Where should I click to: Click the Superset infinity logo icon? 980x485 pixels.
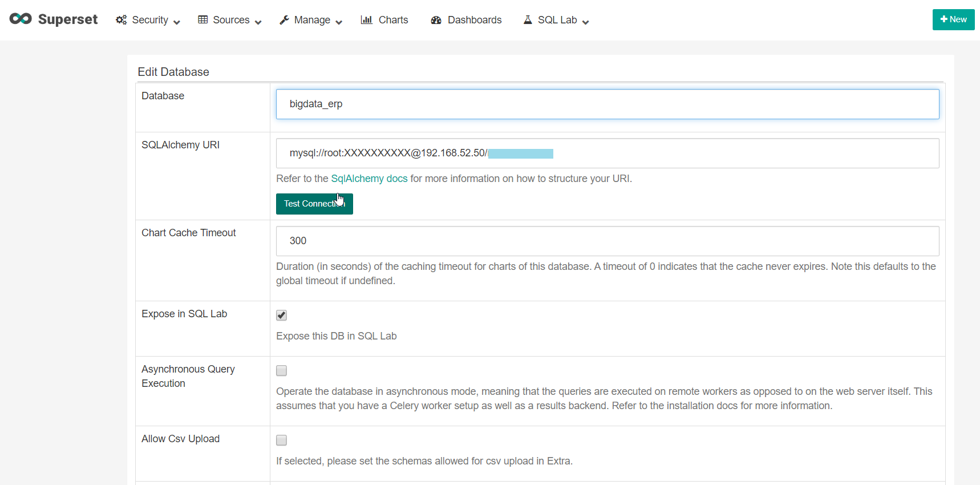coord(21,19)
